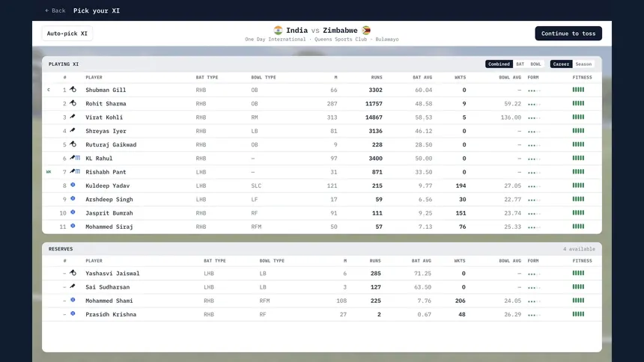This screenshot has height=362, width=644.
Task: Continue to toss
Action: pos(568,34)
